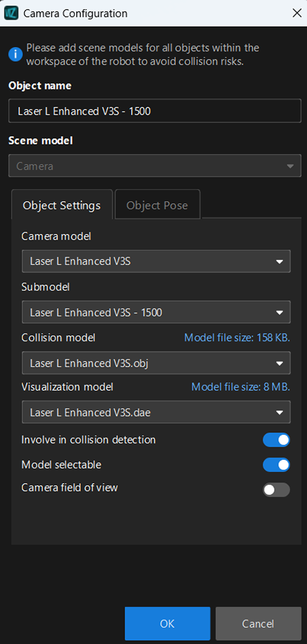Click the 'Involve in collision detection' label
This screenshot has width=307, height=644.
pyautogui.click(x=89, y=440)
